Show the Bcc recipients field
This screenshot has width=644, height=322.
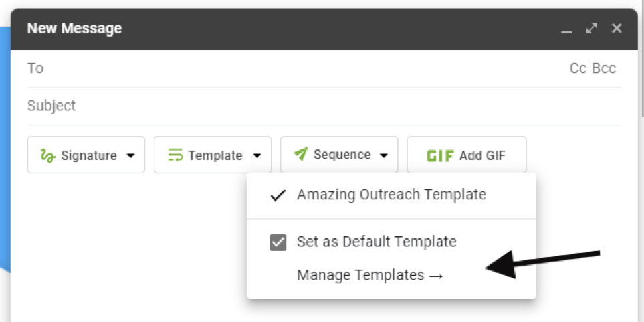604,68
